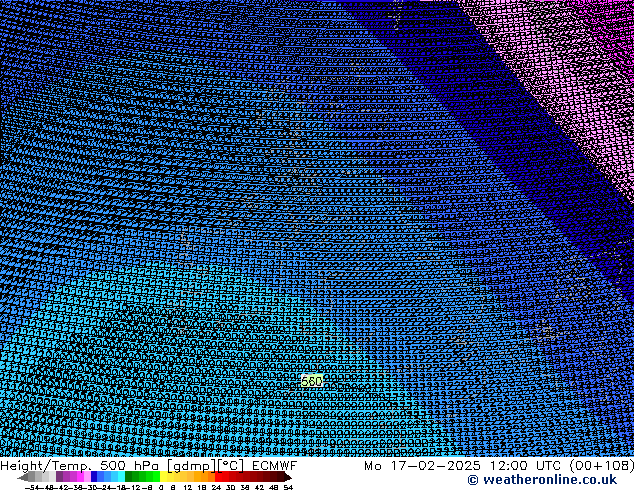This screenshot has height=490, width=634.
Task: Select the bright red 24 legend swatch
Action: pos(218,477)
